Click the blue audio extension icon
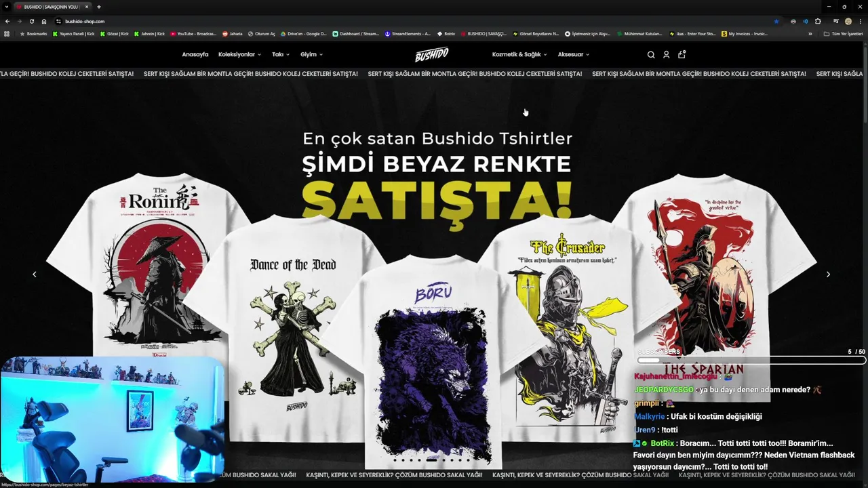Viewport: 868px width, 488px height. (806, 21)
